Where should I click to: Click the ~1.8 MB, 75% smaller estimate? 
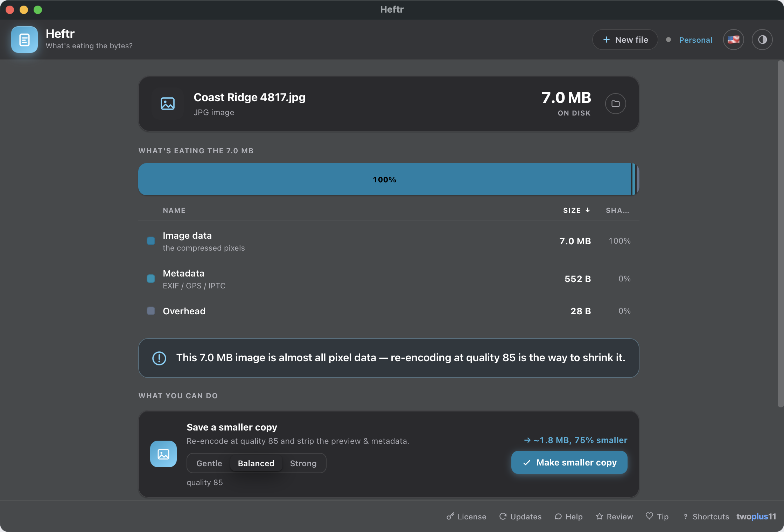point(576,440)
